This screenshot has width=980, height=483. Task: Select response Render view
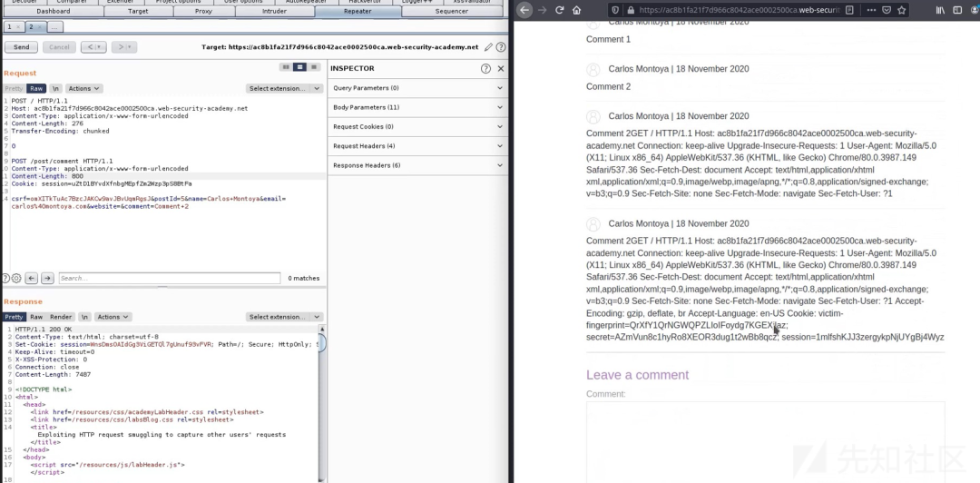tap(61, 317)
